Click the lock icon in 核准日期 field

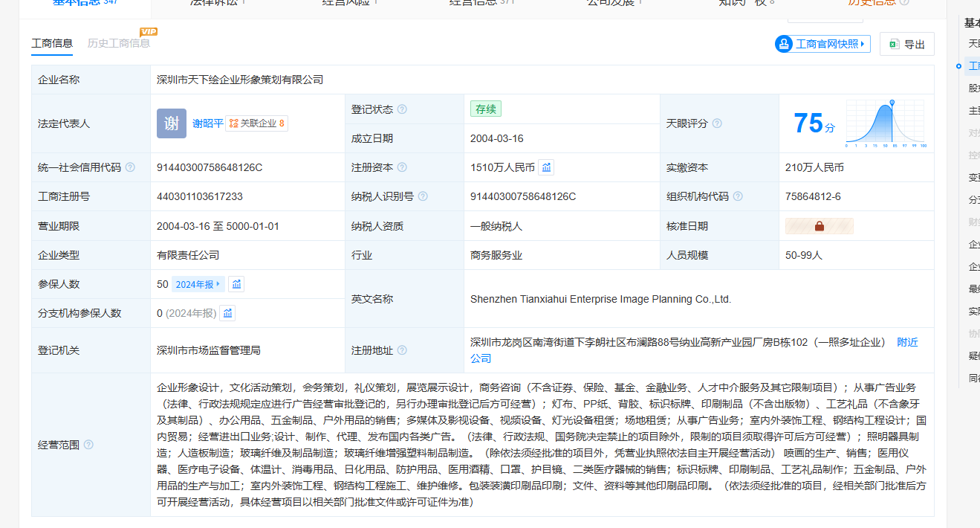click(x=820, y=226)
